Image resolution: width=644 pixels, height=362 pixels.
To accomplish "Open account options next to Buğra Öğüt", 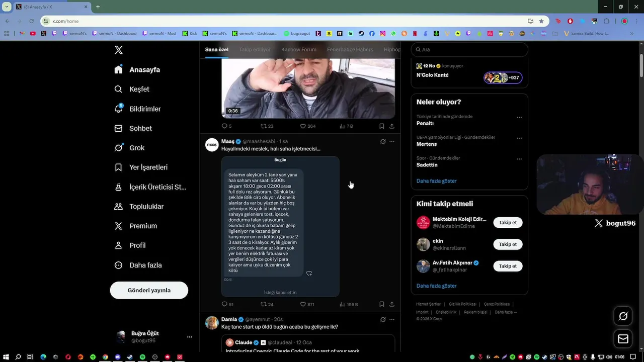I will click(190, 337).
